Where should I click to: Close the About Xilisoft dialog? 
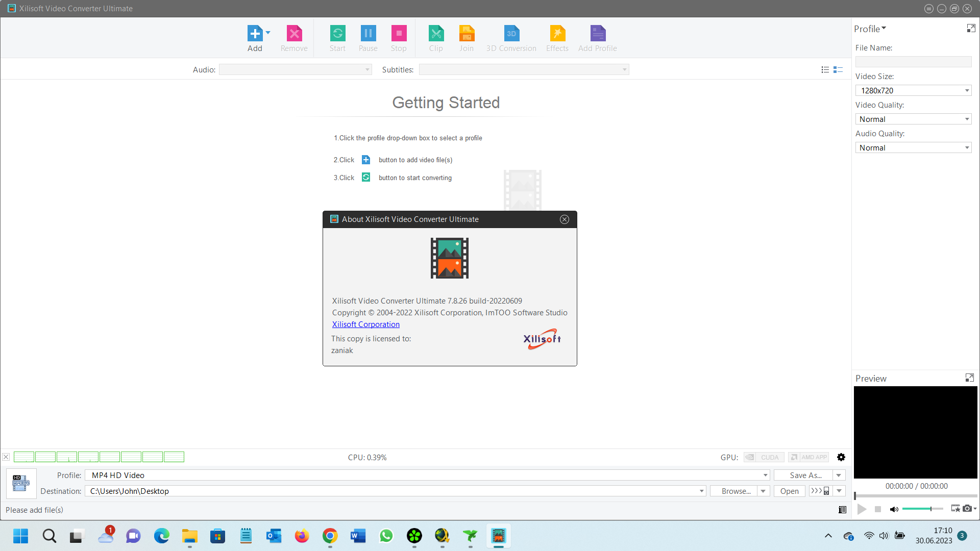564,219
